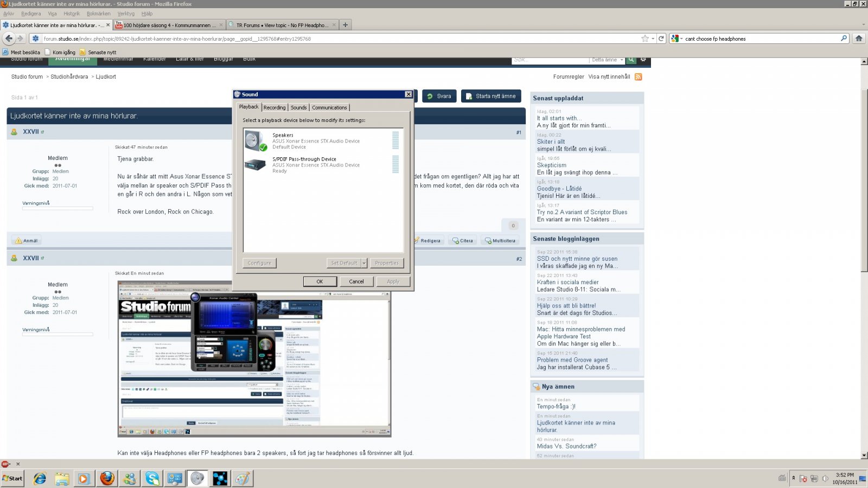The height and width of the screenshot is (488, 868).
Task: Click the search magnifier in Firefox search box
Action: click(x=844, y=38)
